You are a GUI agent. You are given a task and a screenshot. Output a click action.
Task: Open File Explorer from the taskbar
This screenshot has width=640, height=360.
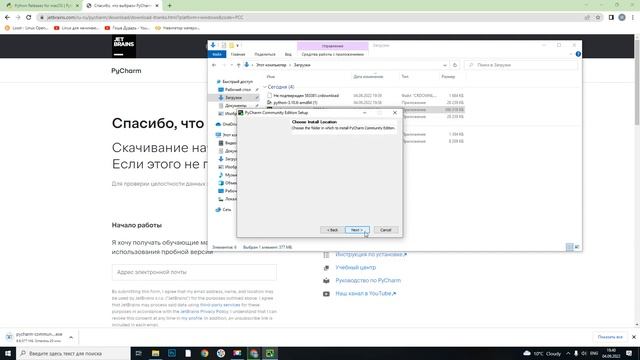pyautogui.click(x=155, y=353)
